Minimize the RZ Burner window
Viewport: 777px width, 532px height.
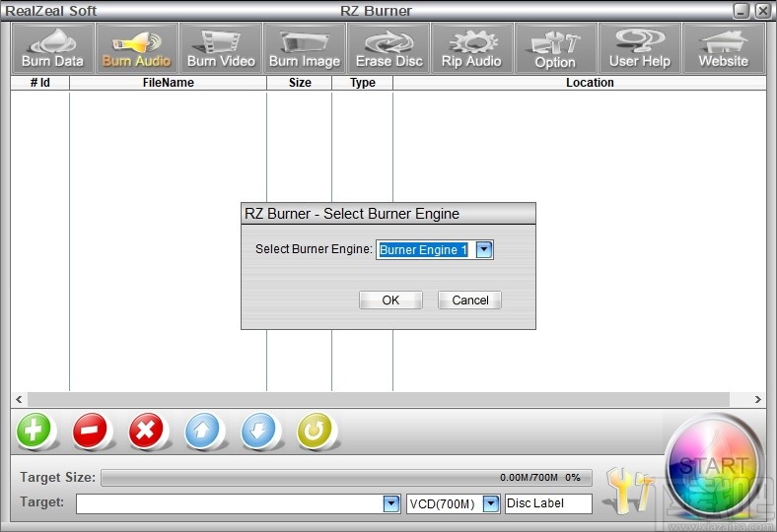[x=742, y=11]
